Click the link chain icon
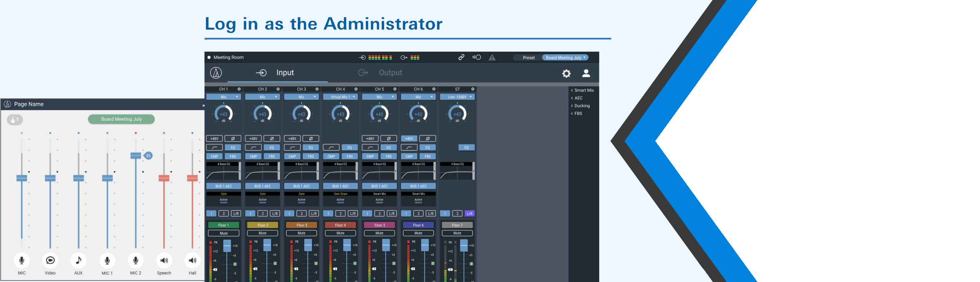This screenshot has width=980, height=282. (x=461, y=57)
